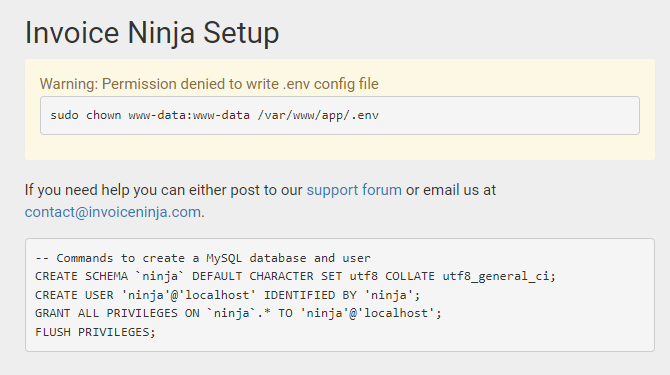Image resolution: width=670 pixels, height=375 pixels.
Task: Open the support forum link
Action: [x=354, y=190]
